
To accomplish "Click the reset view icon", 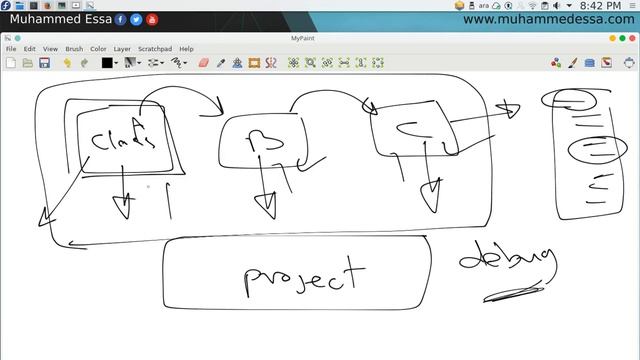I will pos(361,63).
